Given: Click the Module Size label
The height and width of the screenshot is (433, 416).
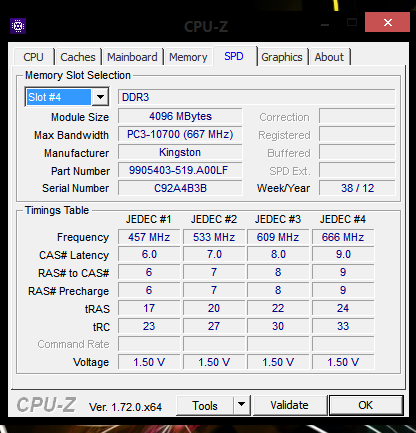Looking at the screenshot, I should 80,117.
